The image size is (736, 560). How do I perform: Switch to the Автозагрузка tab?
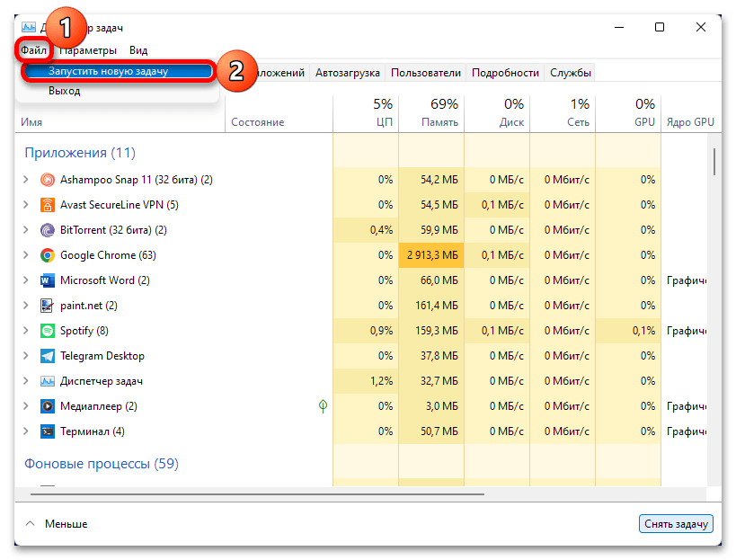(x=348, y=73)
